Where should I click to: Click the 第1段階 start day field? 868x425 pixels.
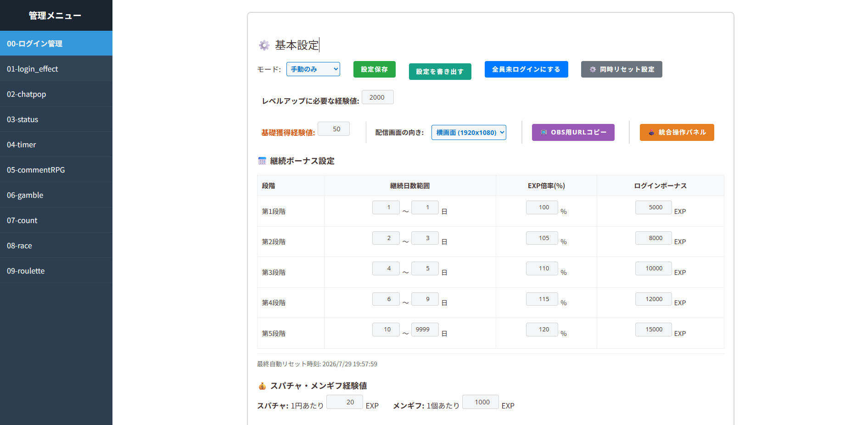[386, 207]
